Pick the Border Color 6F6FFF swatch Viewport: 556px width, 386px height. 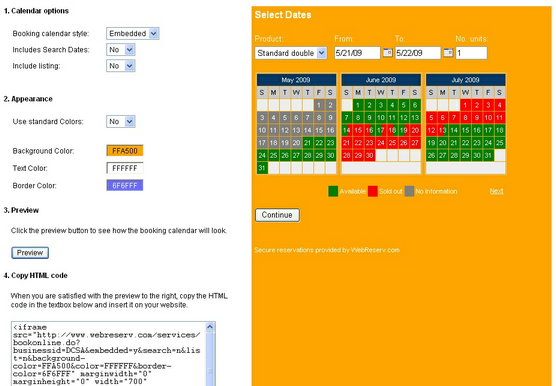(x=125, y=185)
